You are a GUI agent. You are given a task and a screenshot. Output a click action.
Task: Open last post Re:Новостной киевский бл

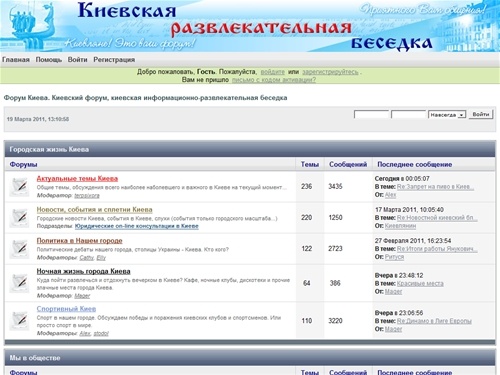click(437, 218)
